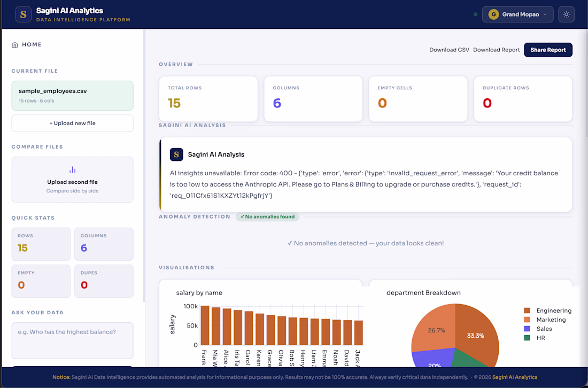Open the Grand Mopao account dropdown
Screen dimensions: 588x388
pos(517,14)
